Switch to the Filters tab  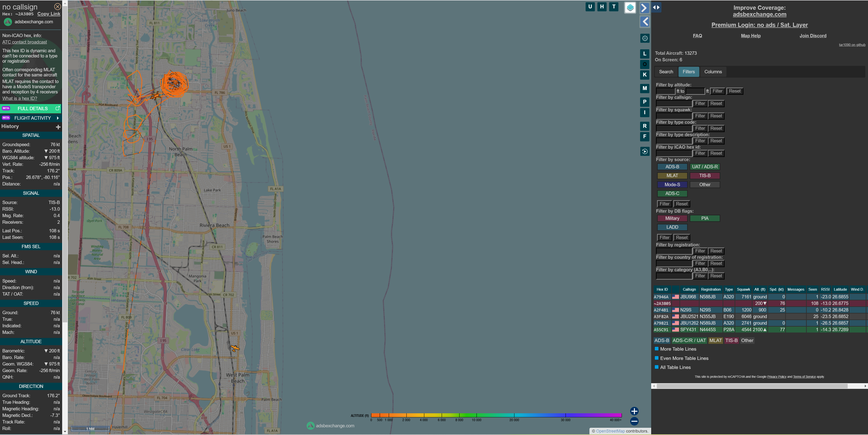coord(688,72)
